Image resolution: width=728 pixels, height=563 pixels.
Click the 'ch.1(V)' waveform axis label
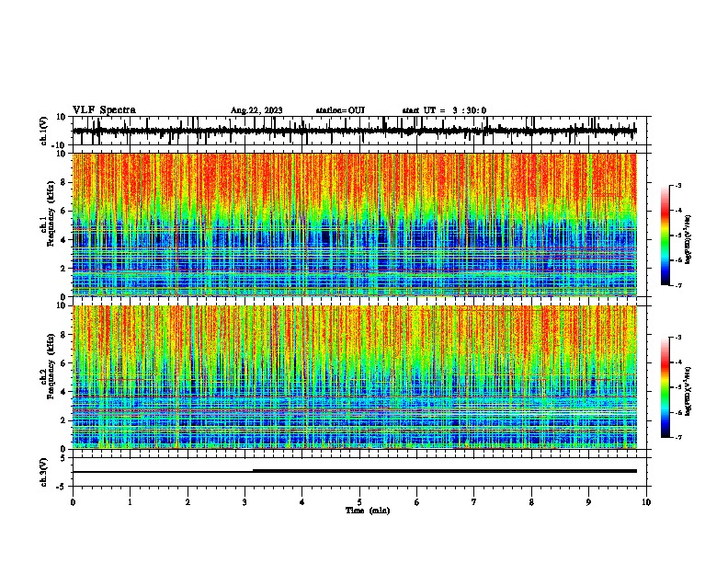[x=44, y=131]
